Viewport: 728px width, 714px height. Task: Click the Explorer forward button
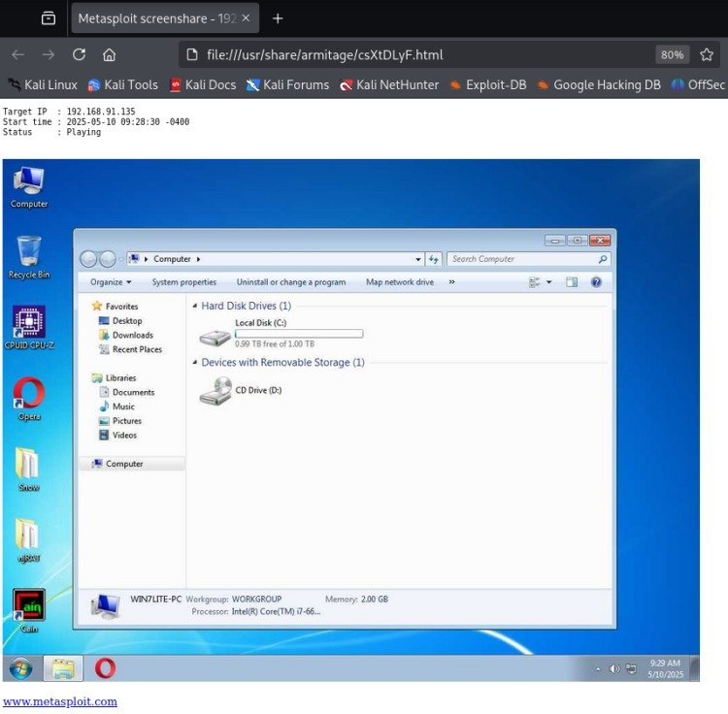tap(107, 259)
